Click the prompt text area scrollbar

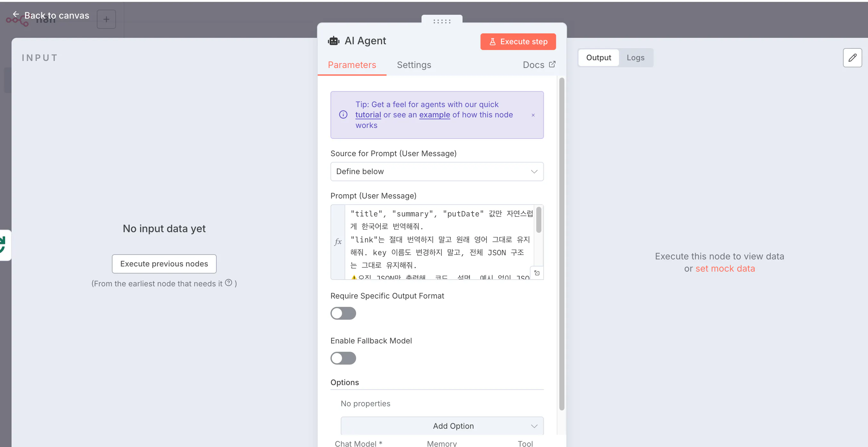[538, 219]
